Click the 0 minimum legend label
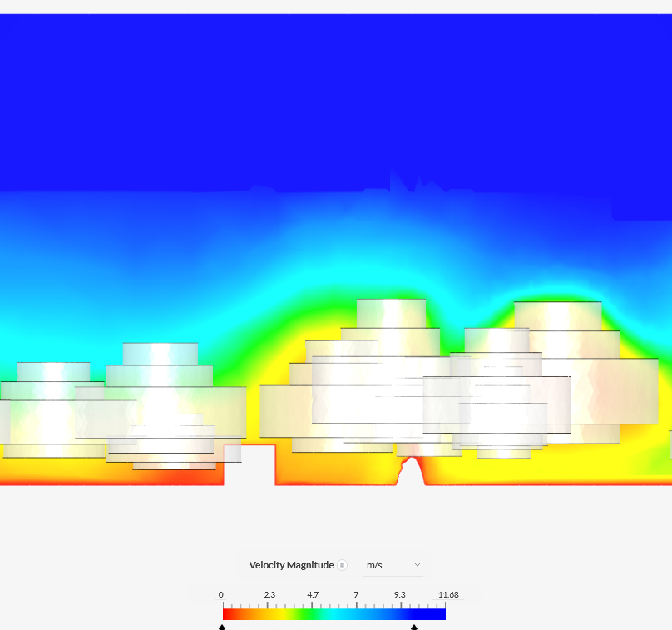Viewport: 672px width, 630px height. point(220,594)
